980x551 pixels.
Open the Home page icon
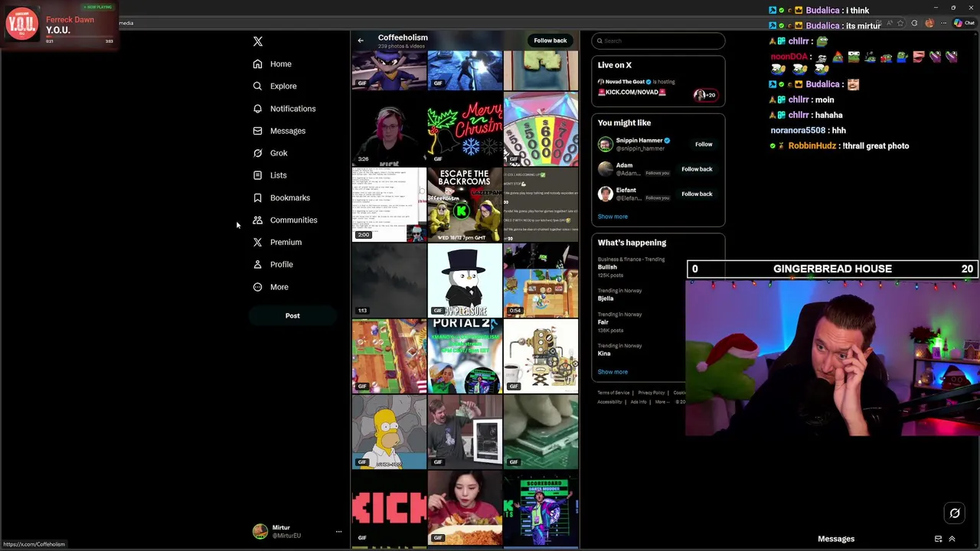(257, 64)
